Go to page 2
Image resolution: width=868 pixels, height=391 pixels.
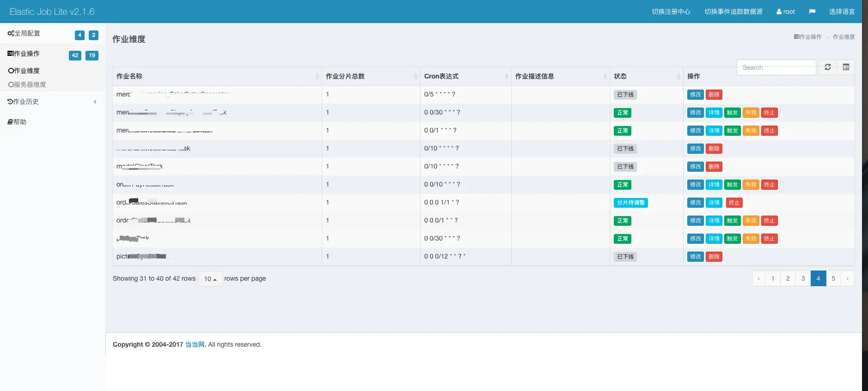coord(788,278)
